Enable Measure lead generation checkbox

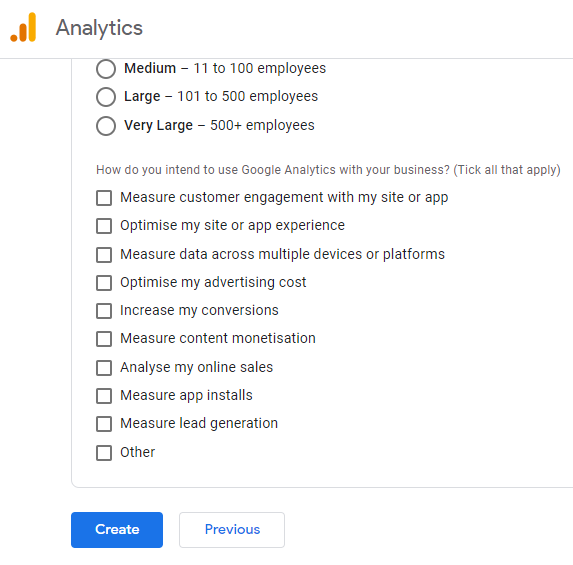(104, 424)
